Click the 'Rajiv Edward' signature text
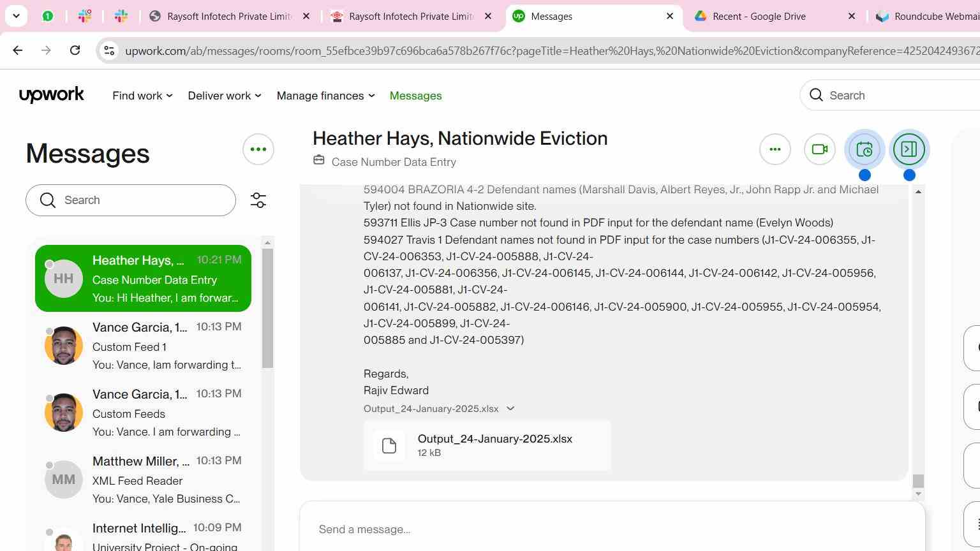This screenshot has width=980, height=551. (x=396, y=390)
